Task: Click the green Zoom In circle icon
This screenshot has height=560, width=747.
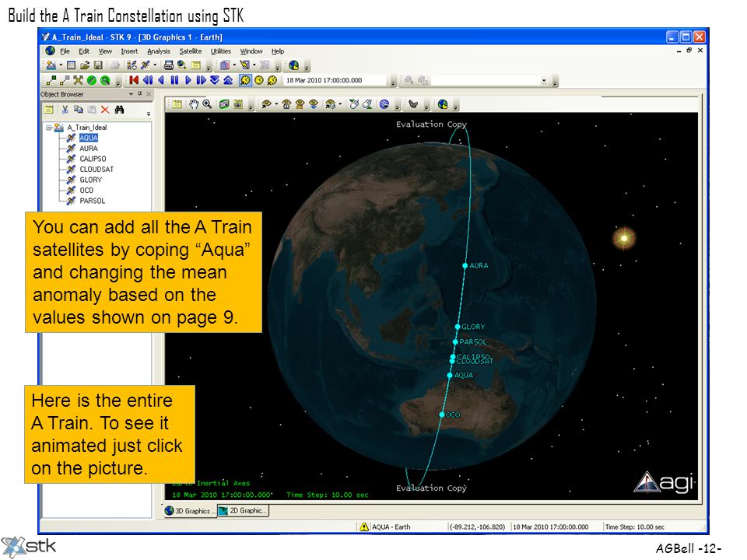Action: 105,80
